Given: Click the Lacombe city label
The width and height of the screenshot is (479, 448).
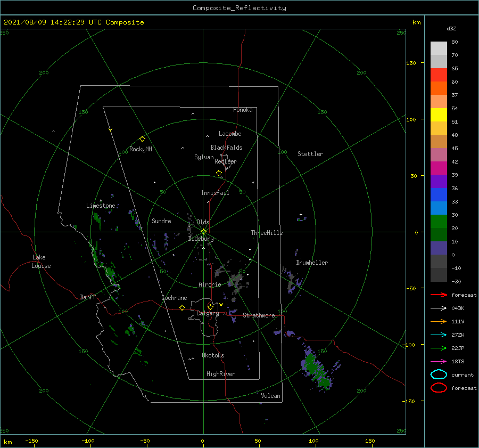Looking at the screenshot, I should coord(230,134).
